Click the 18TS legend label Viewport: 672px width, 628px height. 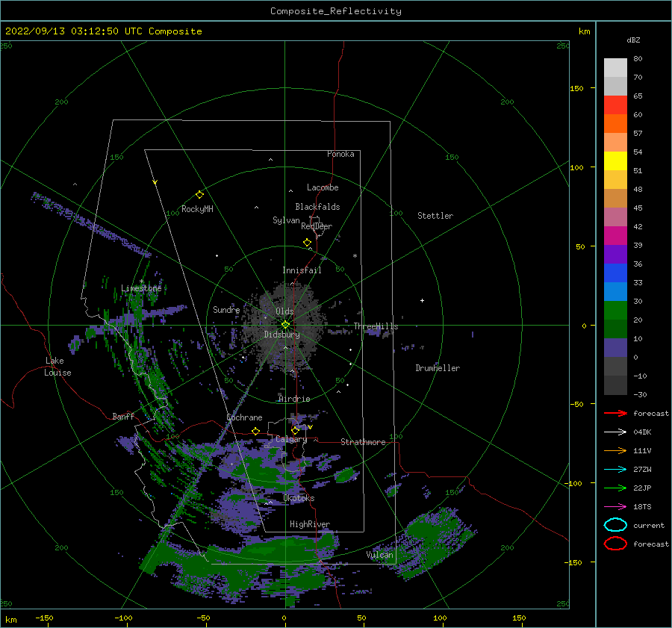642,507
